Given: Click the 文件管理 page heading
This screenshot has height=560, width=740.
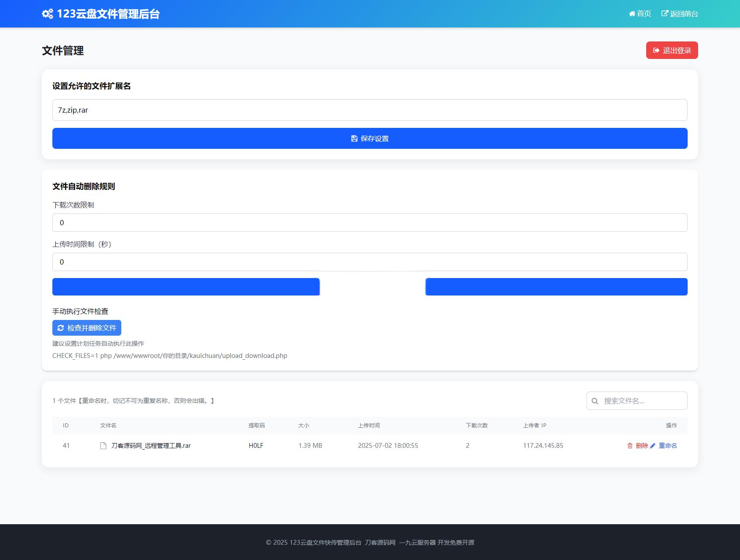Looking at the screenshot, I should point(63,51).
